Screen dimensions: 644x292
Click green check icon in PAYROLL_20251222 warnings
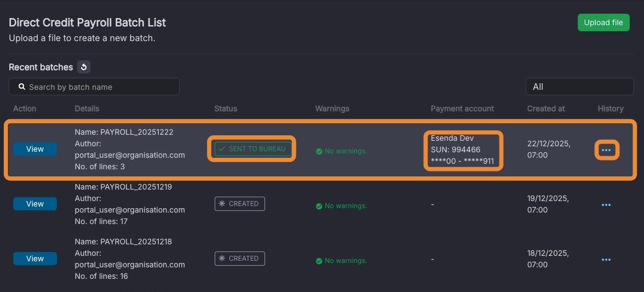[x=319, y=152]
